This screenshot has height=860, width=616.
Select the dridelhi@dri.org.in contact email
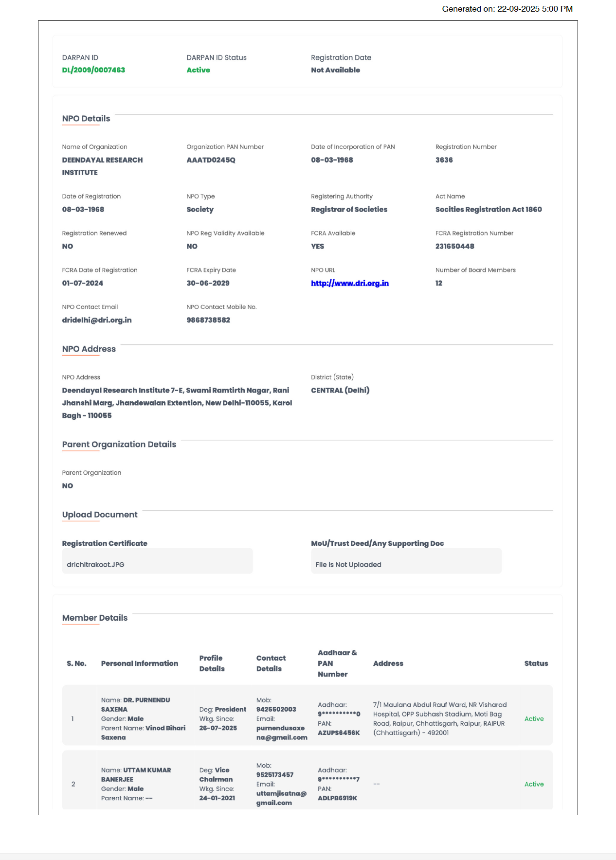tap(97, 320)
